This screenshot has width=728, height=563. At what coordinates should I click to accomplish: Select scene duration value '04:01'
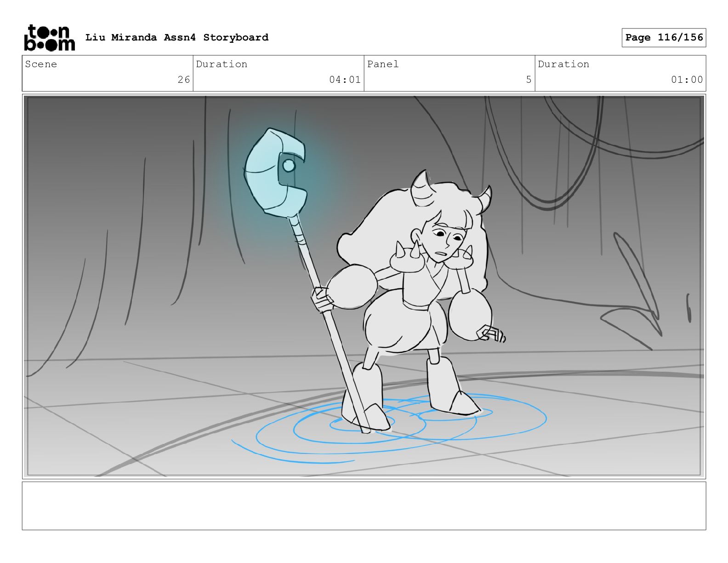[x=345, y=80]
